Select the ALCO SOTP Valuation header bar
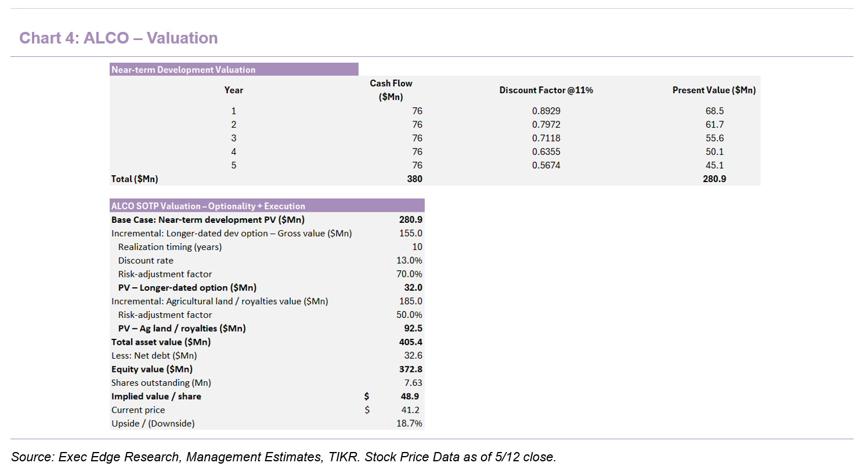Viewport: 868px width, 470px height. pos(267,206)
